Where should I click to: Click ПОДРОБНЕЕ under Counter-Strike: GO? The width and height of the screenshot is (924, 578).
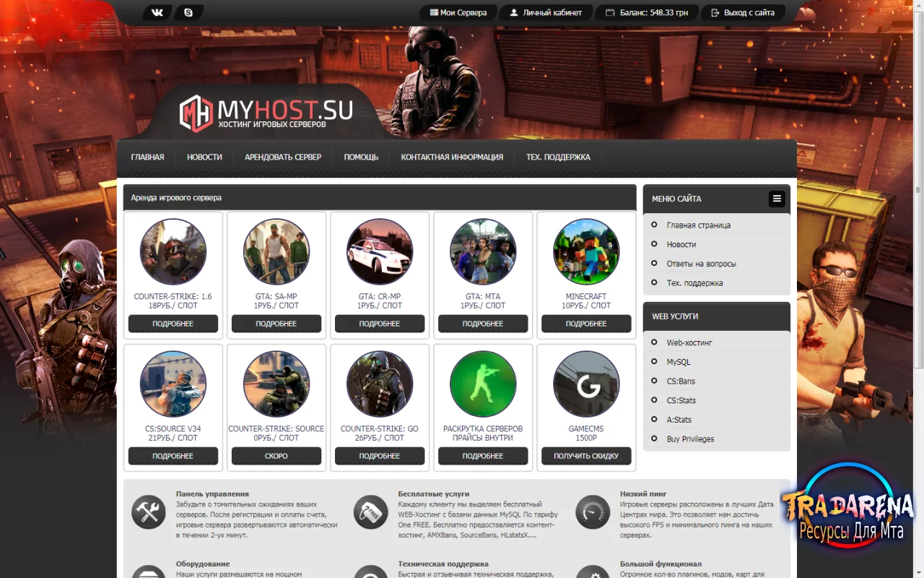(x=380, y=456)
